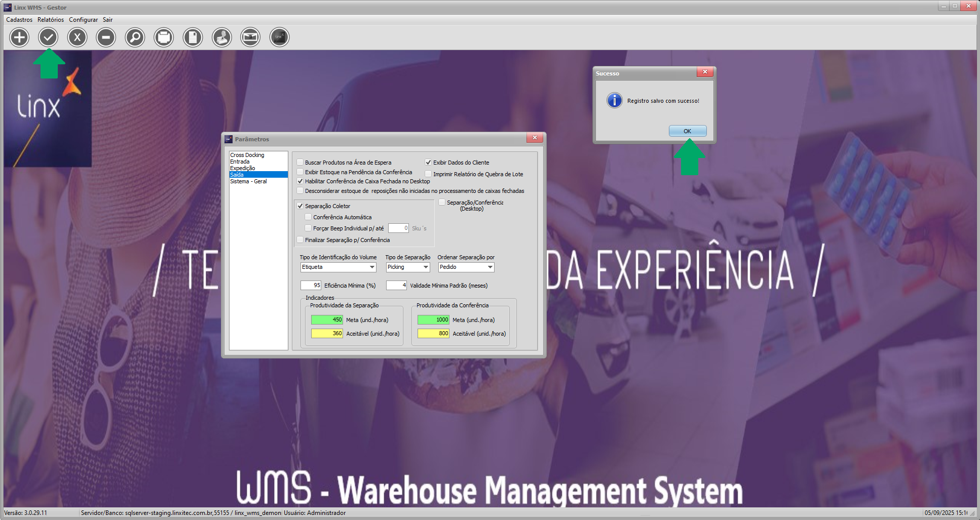This screenshot has width=980, height=520.
Task: Toggle Buscar Produtos na Área de Espera
Action: (300, 163)
